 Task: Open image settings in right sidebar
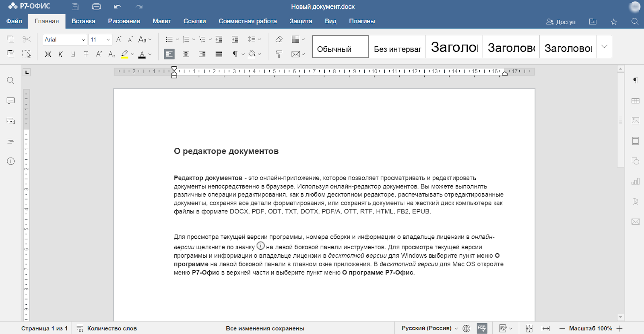(636, 121)
